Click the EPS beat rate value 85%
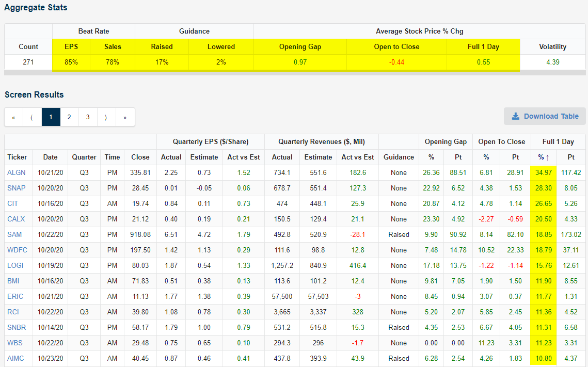The image size is (588, 367). [71, 62]
